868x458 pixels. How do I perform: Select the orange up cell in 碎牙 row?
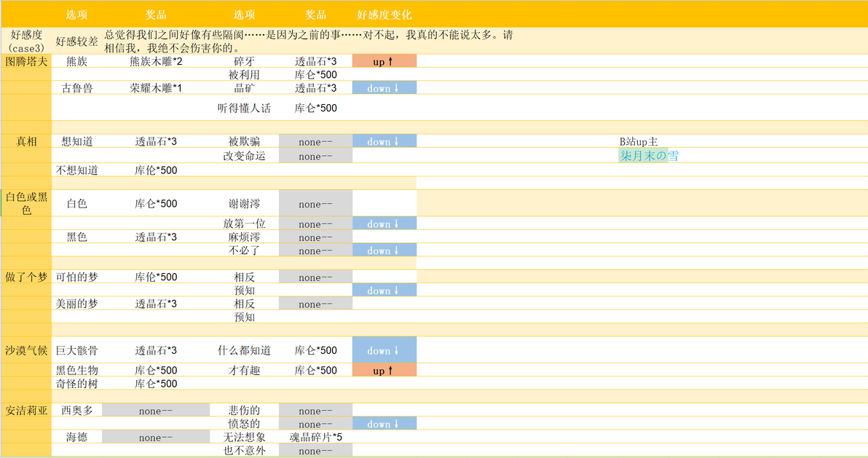pyautogui.click(x=384, y=61)
